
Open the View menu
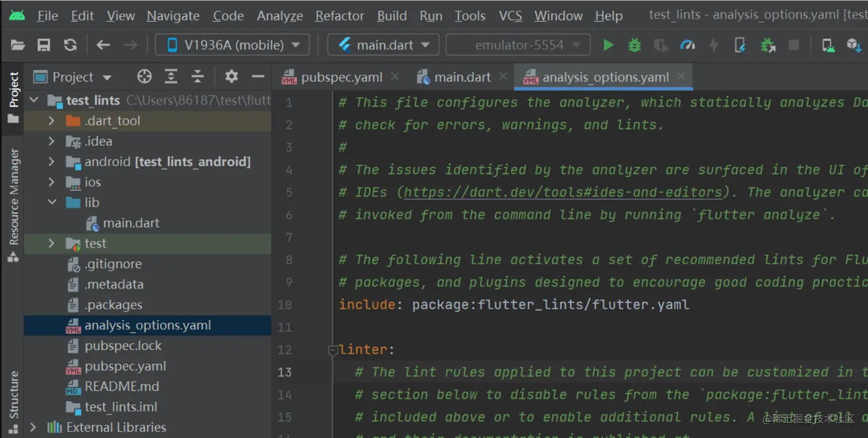point(121,15)
